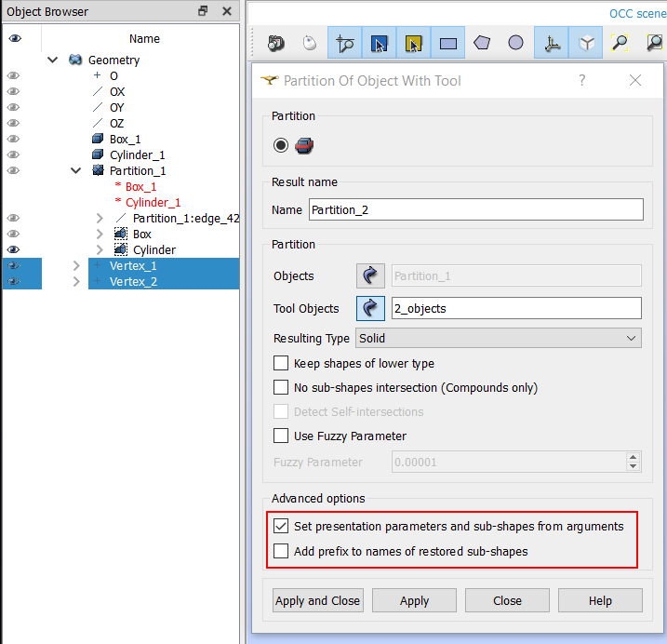
Task: Expand the Vertex_1 node
Action: click(x=76, y=265)
